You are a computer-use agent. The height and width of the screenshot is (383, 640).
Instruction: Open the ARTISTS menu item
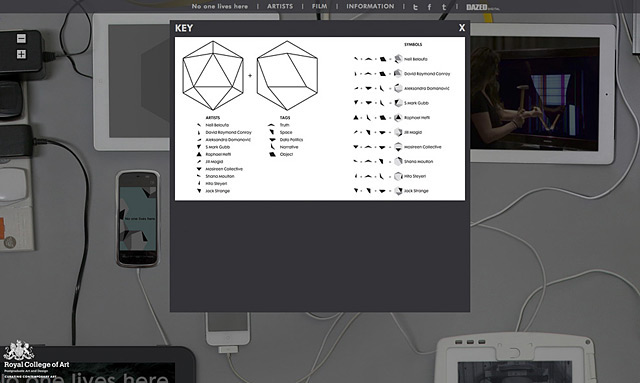click(x=280, y=7)
